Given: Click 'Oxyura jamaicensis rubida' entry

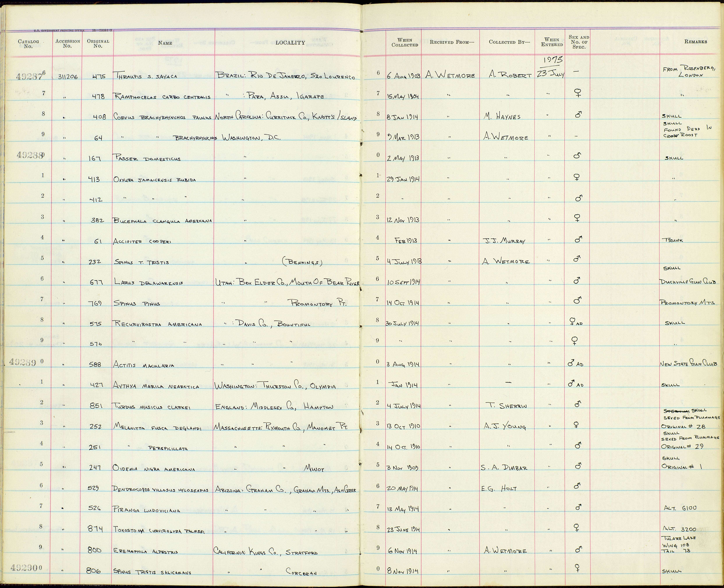Looking at the screenshot, I should (155, 180).
